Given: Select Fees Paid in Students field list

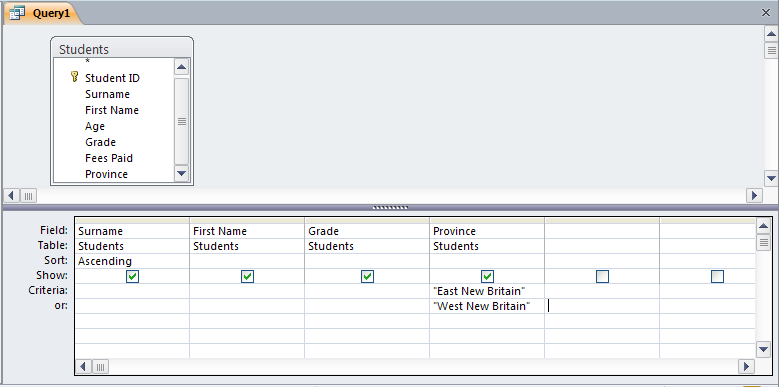Looking at the screenshot, I should pos(109,158).
